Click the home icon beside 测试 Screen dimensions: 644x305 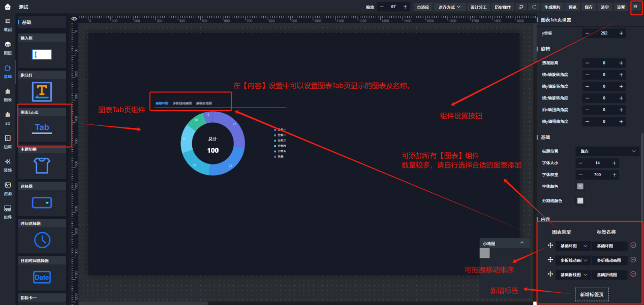[8, 7]
